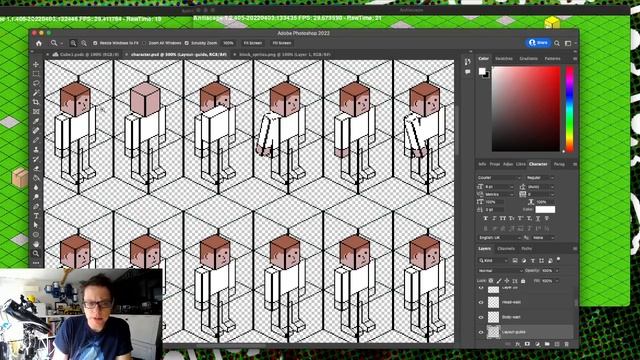Viewport: 640px width, 360px height.
Task: Open the layer filter Kind dropdown
Action: coord(493,260)
